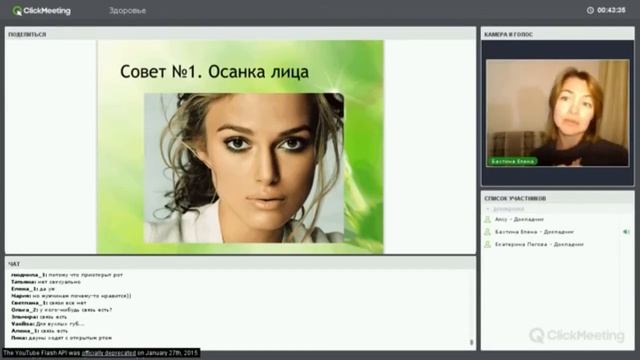This screenshot has height=360, width=640.
Task: Click Эльмира's message связь есть
Action: click(x=39, y=317)
